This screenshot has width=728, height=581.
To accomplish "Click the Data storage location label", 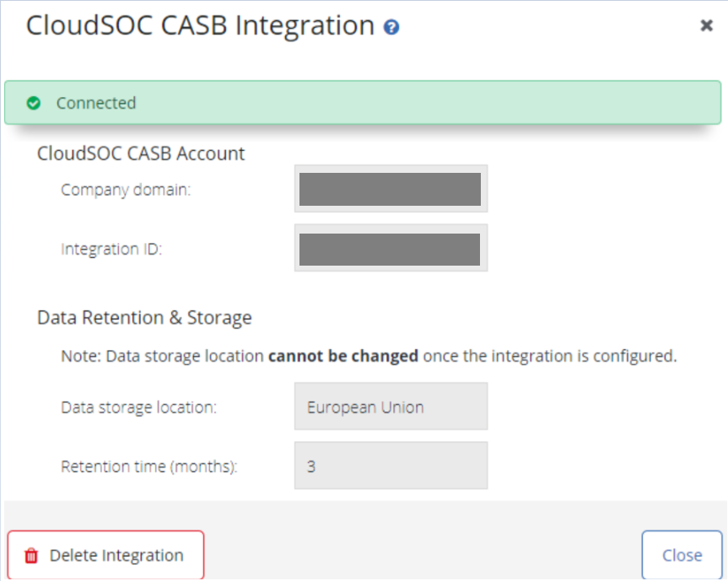I will click(x=138, y=407).
